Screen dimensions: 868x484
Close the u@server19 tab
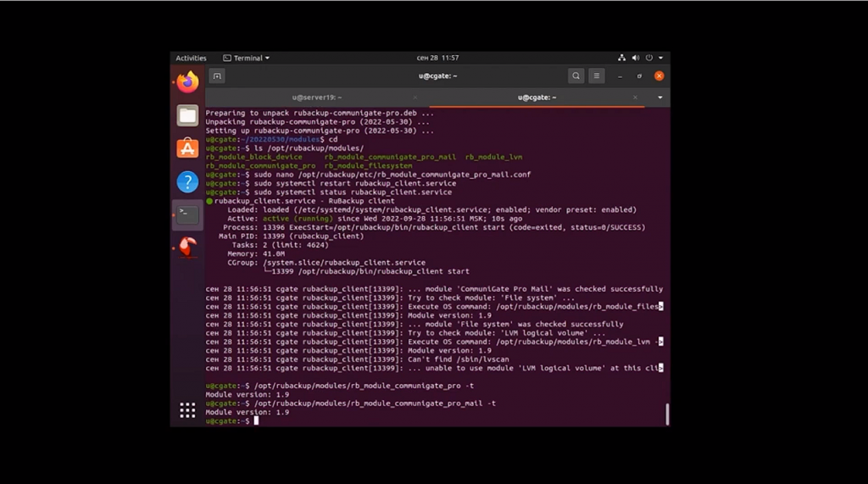coord(415,97)
